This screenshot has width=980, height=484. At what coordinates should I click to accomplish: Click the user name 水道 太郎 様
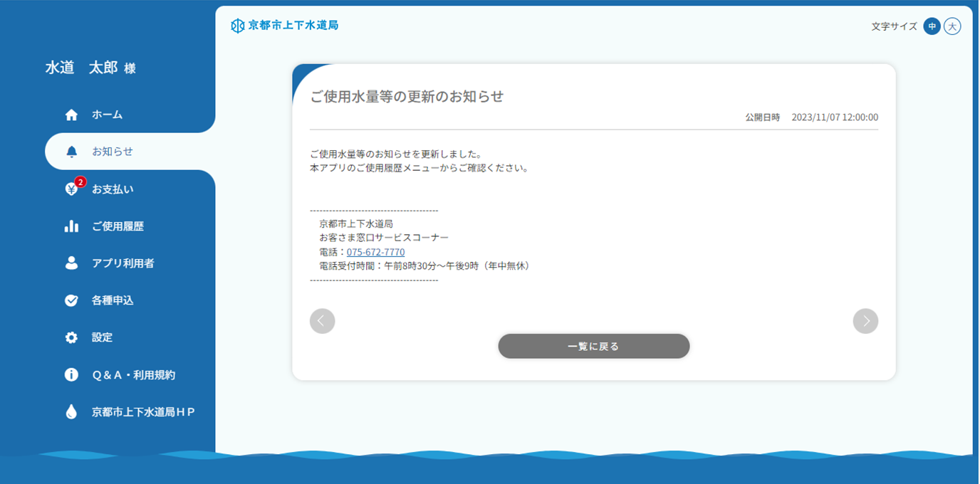click(x=90, y=68)
